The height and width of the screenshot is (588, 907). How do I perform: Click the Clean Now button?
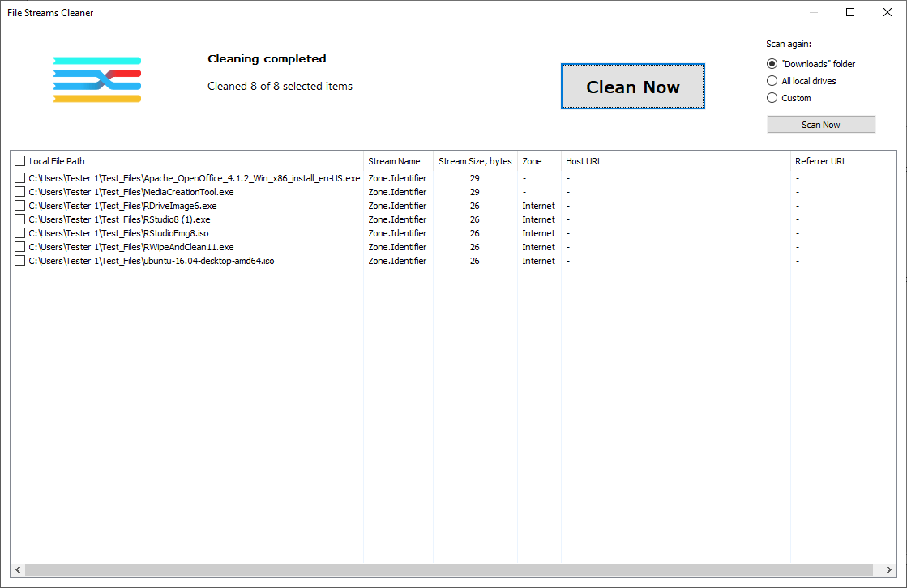click(633, 86)
